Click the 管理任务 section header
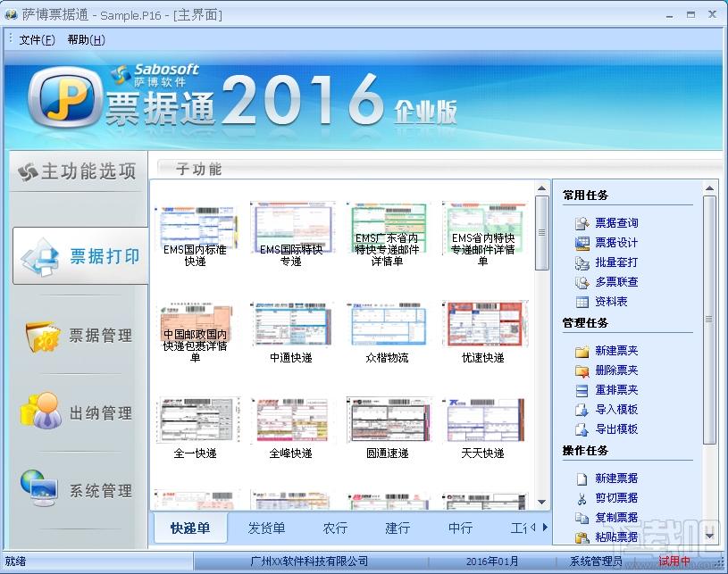This screenshot has height=574, width=728. (x=585, y=323)
